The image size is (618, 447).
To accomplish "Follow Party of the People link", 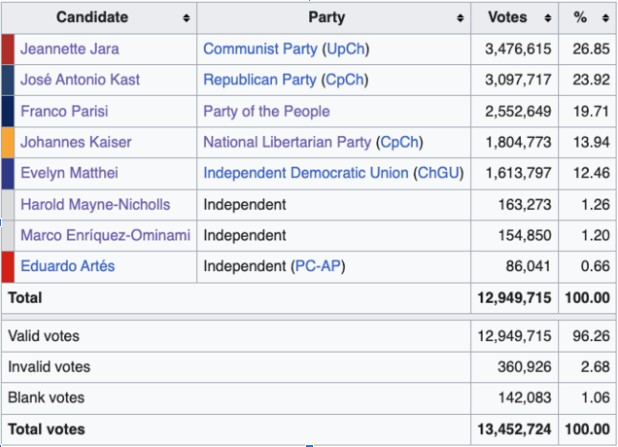I will [266, 111].
